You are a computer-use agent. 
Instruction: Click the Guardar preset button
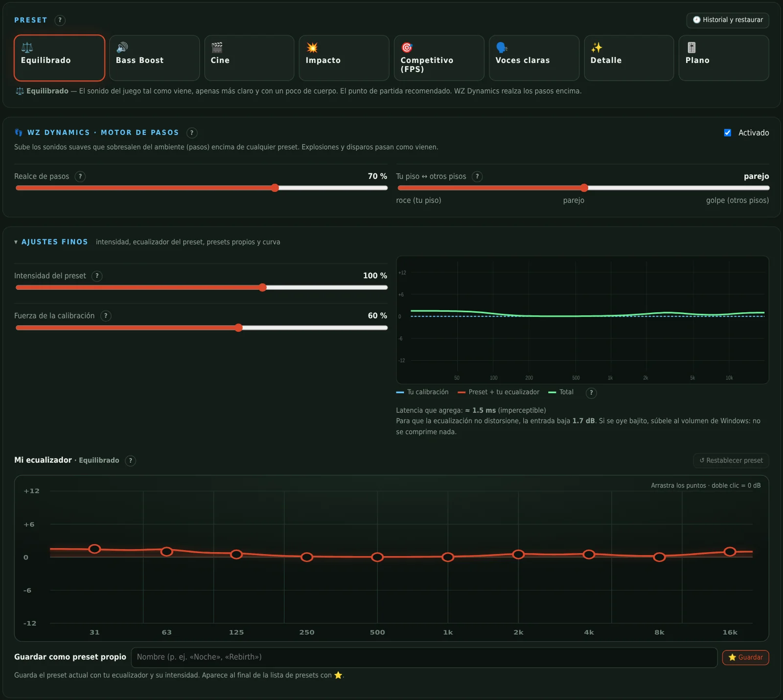[746, 657]
